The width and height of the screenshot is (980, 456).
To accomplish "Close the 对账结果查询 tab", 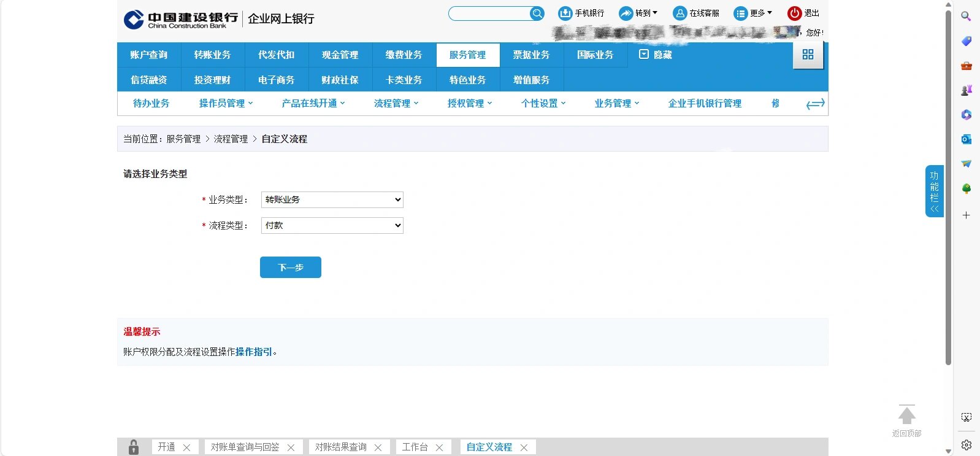I will [378, 447].
